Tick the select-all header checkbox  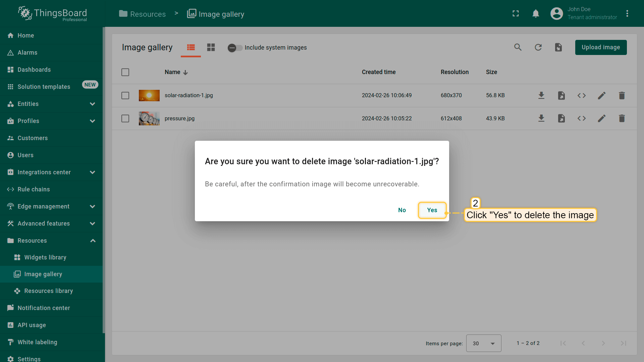(x=125, y=72)
